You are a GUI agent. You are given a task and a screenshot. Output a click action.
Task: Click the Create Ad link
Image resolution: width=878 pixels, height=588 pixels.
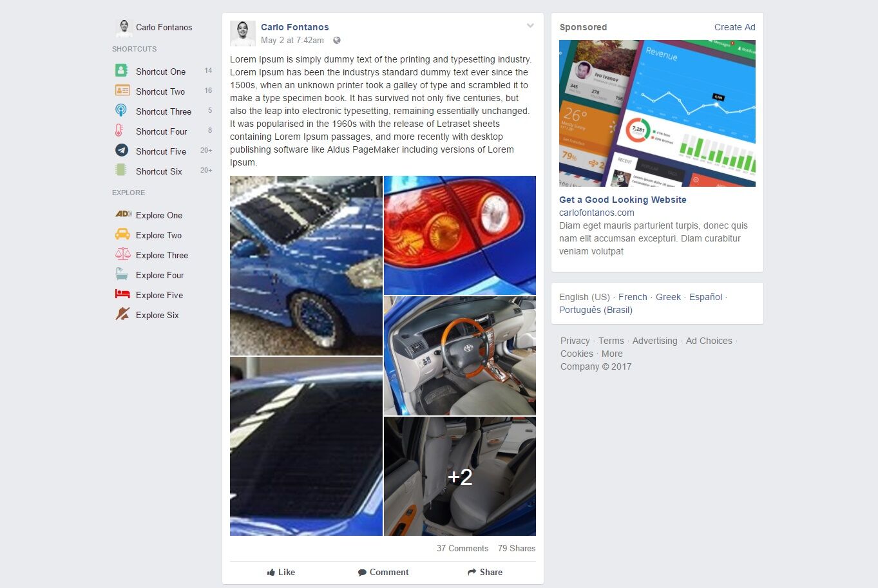coord(735,27)
